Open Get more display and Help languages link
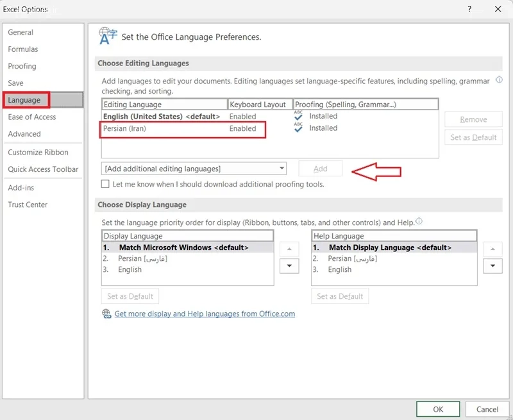This screenshot has width=513, height=420. pos(205,314)
